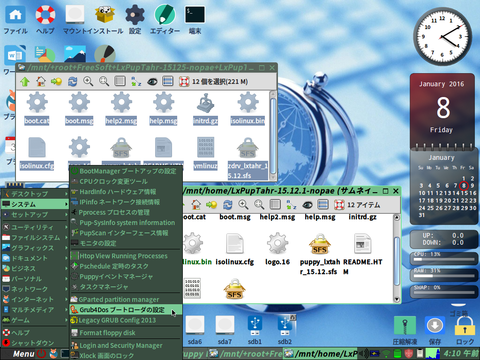Click the red power button on taskbar
This screenshot has width=480, height=360.
[42, 354]
